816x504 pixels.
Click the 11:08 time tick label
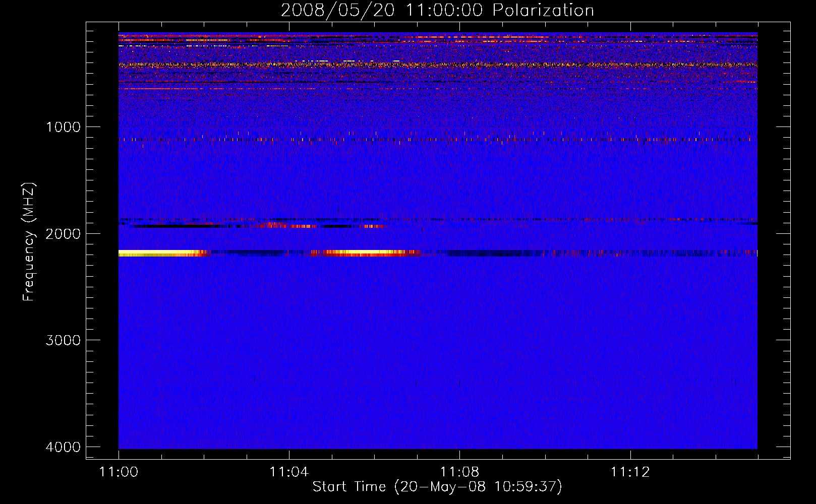point(459,472)
